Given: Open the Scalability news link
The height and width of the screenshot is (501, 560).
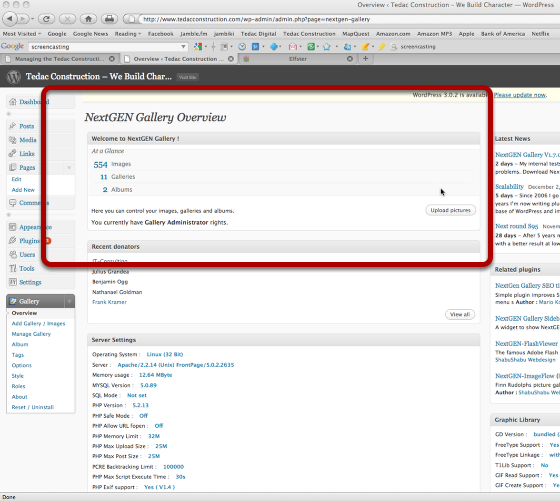Looking at the screenshot, I should (509, 186).
